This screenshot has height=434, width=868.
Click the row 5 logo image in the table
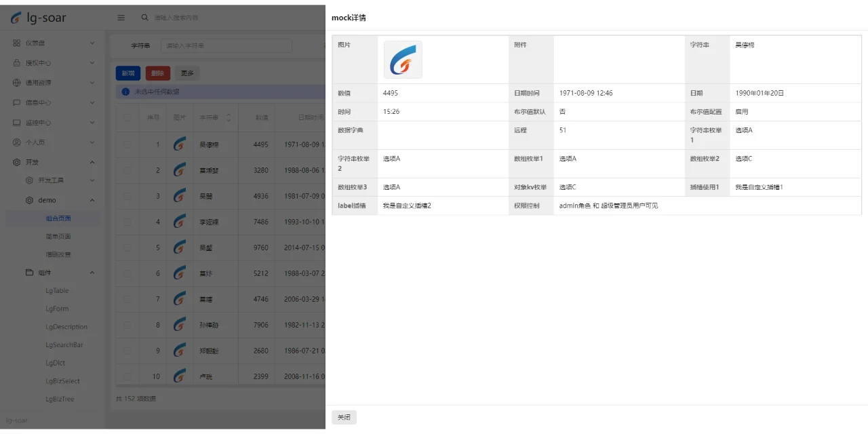[179, 248]
